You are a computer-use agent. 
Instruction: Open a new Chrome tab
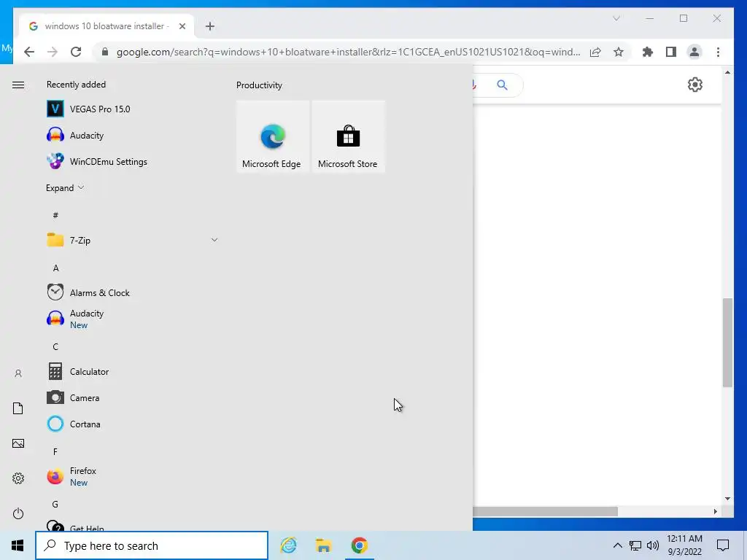[x=210, y=26]
